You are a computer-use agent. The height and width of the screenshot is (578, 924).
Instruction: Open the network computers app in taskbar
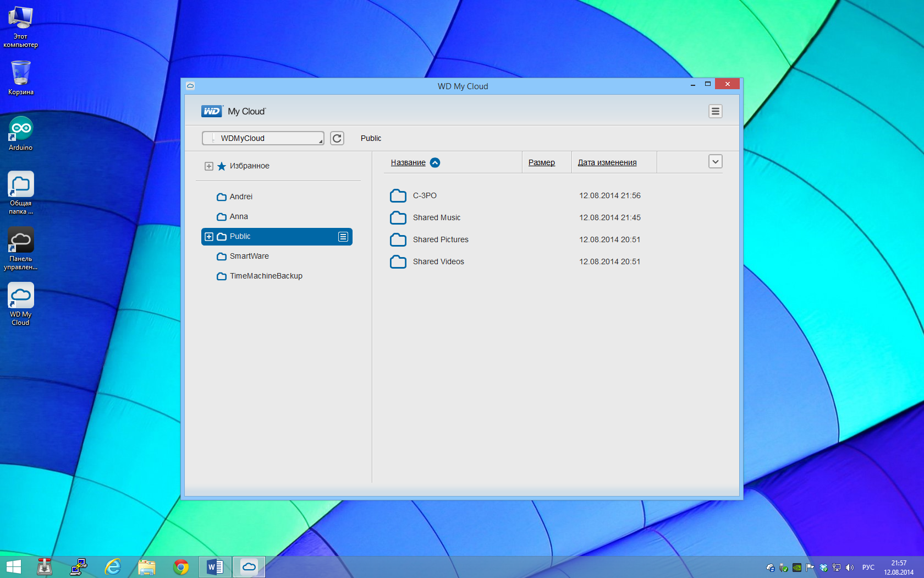(79, 567)
